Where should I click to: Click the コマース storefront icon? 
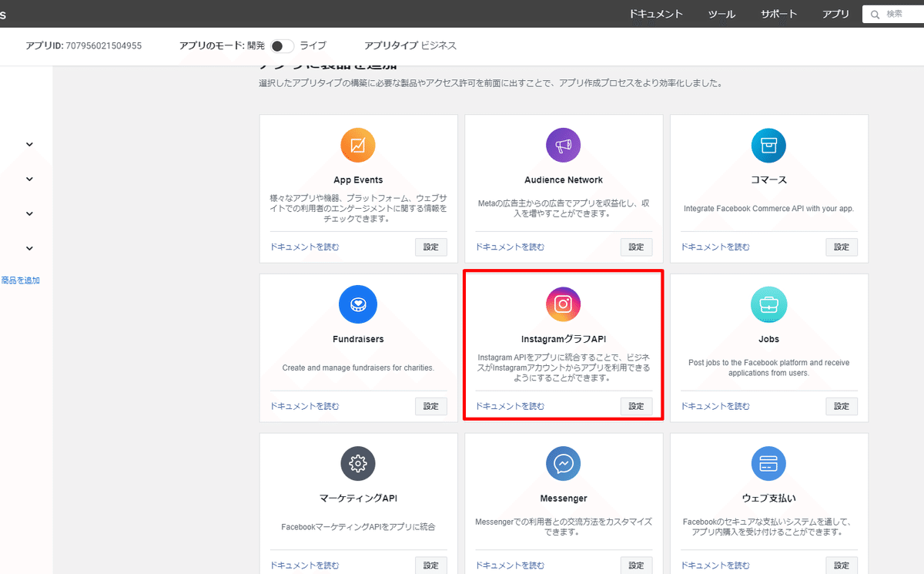click(768, 145)
